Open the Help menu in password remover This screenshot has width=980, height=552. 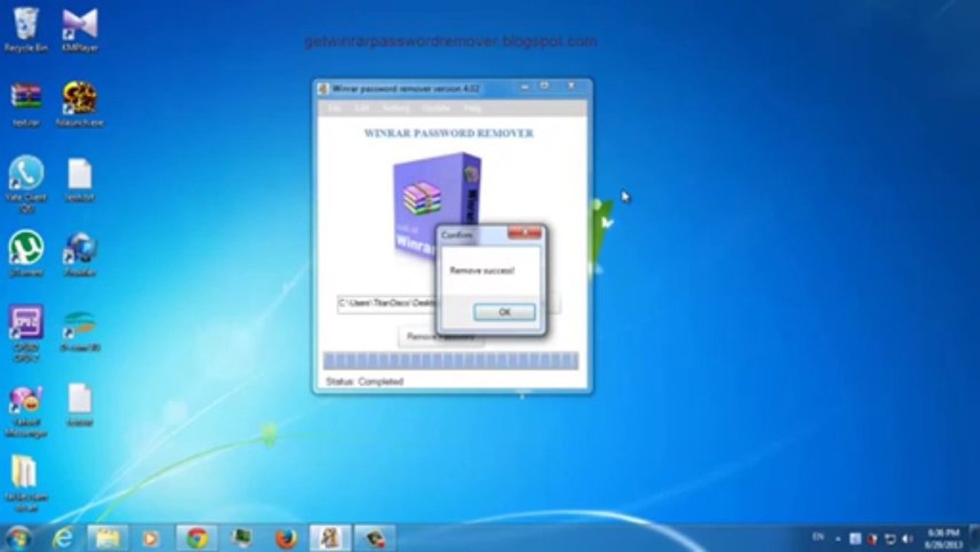pyautogui.click(x=473, y=109)
